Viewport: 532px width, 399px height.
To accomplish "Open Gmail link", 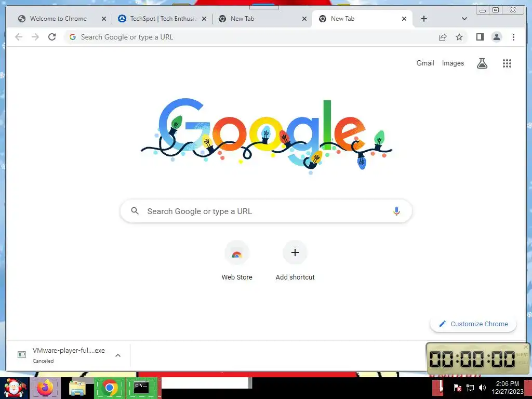I will [x=425, y=63].
